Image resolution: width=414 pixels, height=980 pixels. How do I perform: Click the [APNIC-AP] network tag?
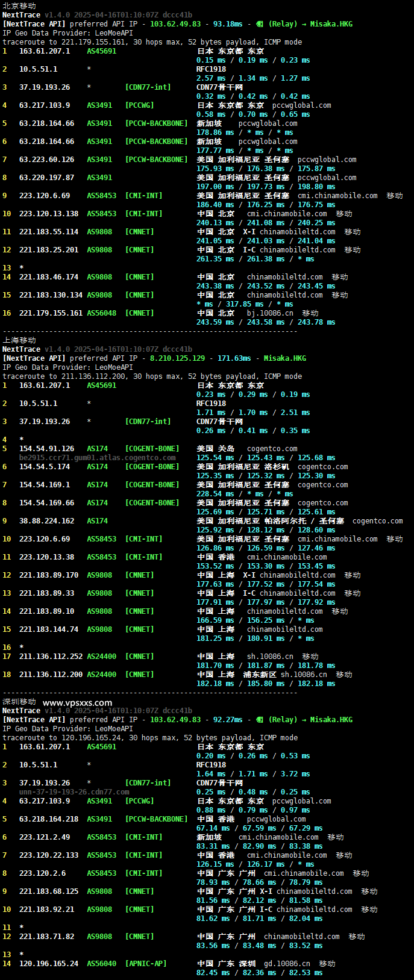tap(146, 964)
